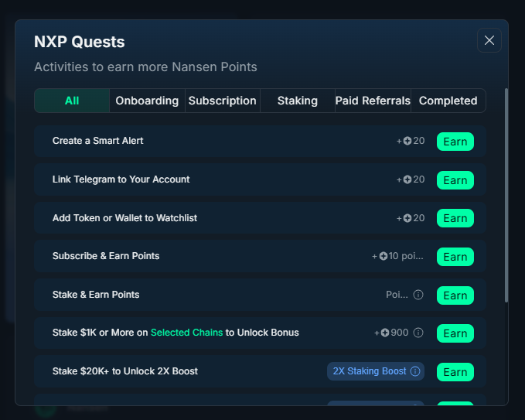The height and width of the screenshot is (420, 525).
Task: Click the NXP Quests heading
Action: 80,43
